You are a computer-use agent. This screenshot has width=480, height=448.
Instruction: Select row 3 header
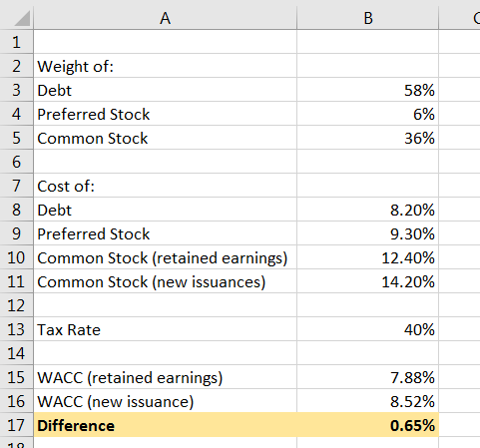(16, 90)
